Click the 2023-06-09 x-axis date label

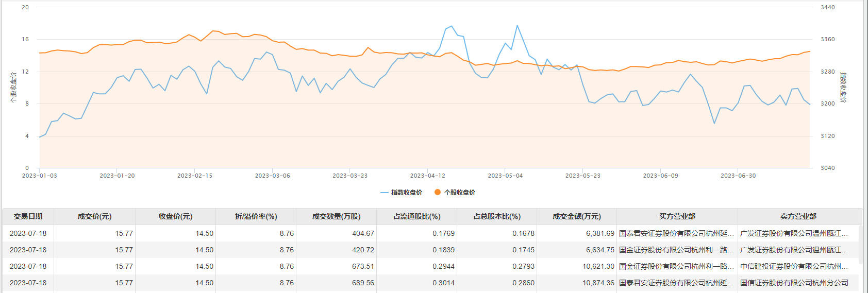661,176
